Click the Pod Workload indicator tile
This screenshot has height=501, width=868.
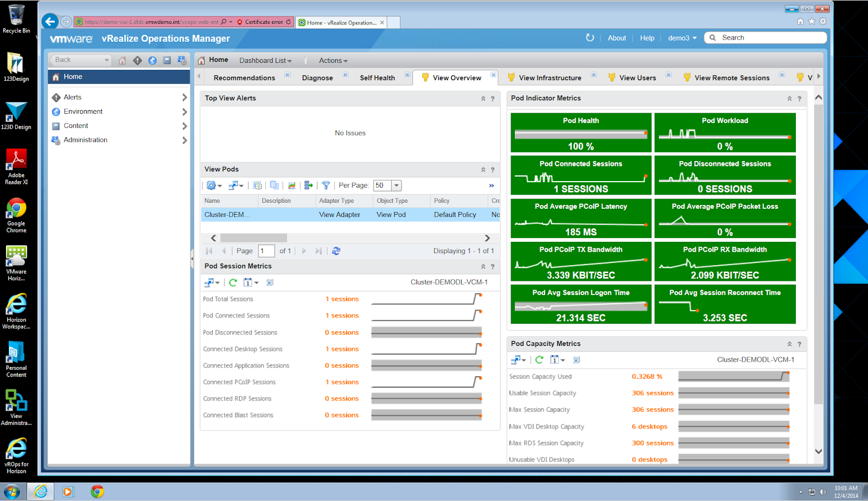[x=725, y=133]
